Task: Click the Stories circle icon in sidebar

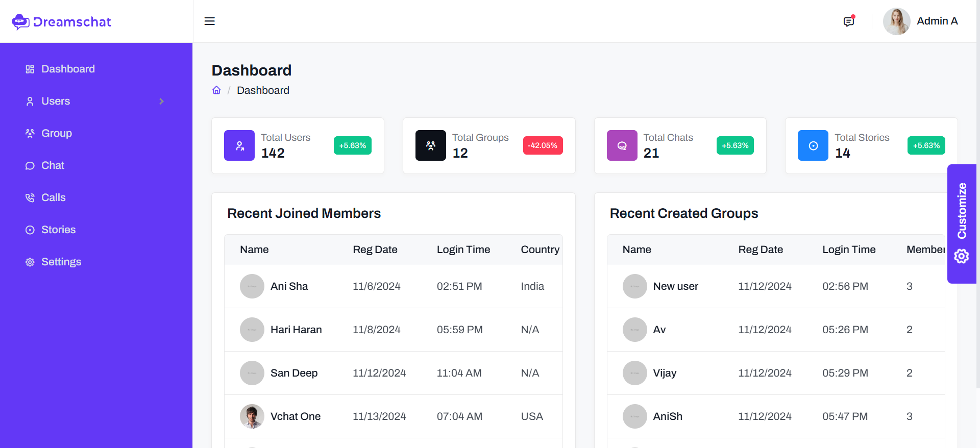Action: point(30,230)
